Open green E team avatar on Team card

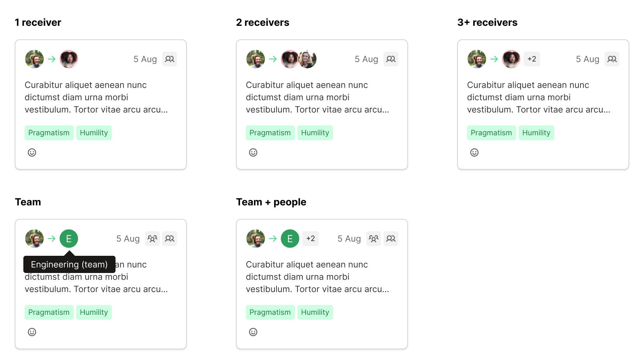(69, 239)
